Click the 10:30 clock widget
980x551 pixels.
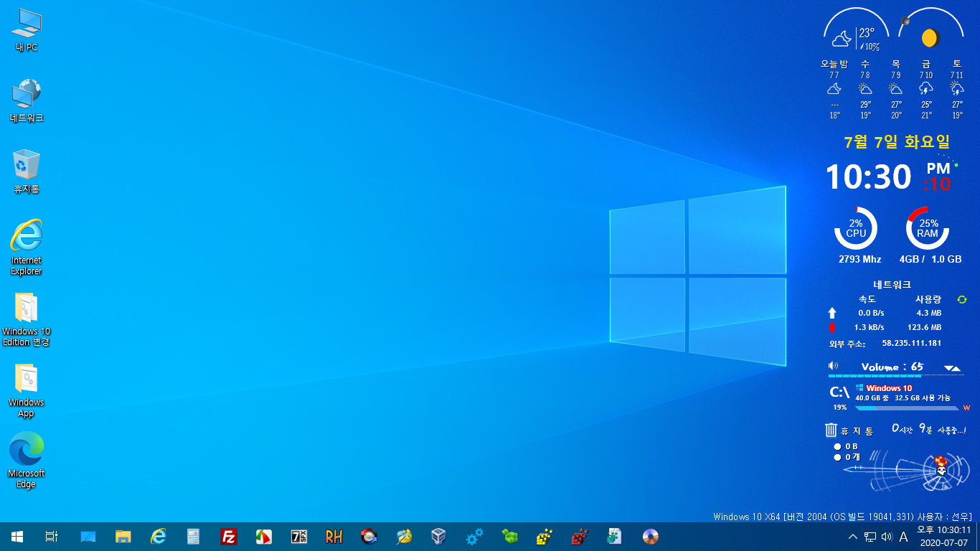click(x=868, y=176)
